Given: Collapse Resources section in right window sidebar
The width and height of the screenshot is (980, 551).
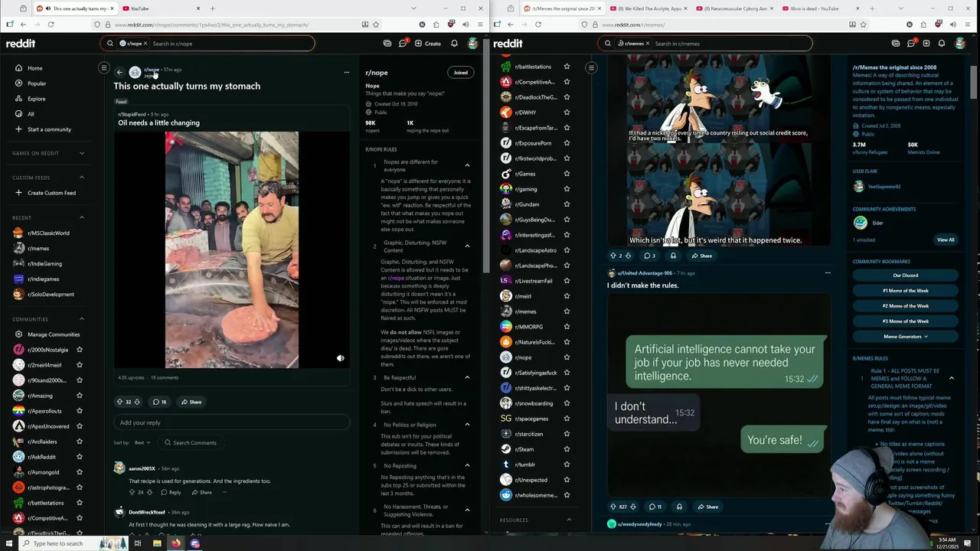Looking at the screenshot, I should click(x=569, y=520).
